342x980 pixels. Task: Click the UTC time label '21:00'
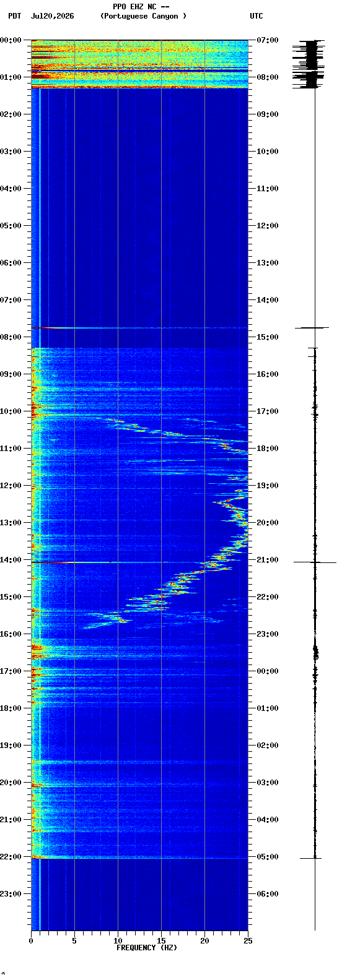[268, 559]
